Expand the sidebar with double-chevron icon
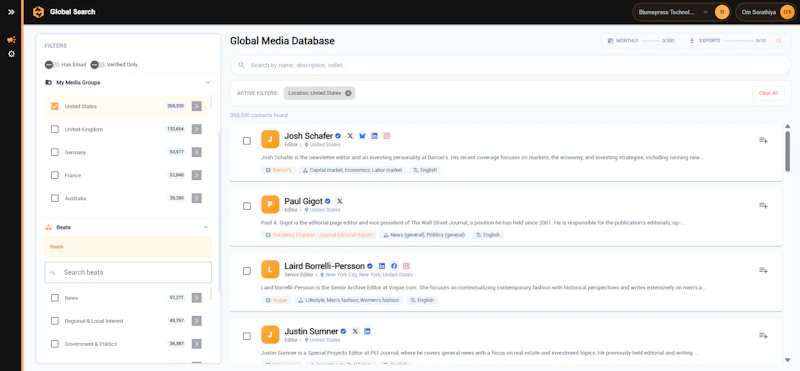800x371 pixels. (11, 12)
